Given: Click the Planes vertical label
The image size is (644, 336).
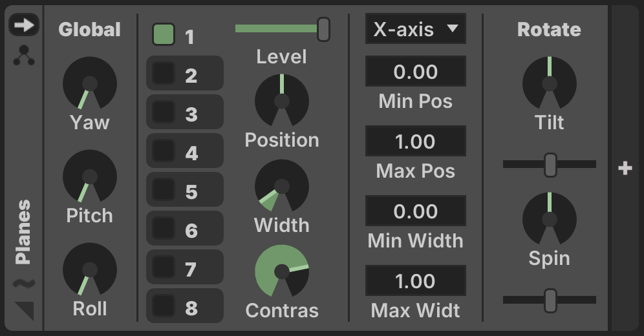Looking at the screenshot, I should coord(23,232).
